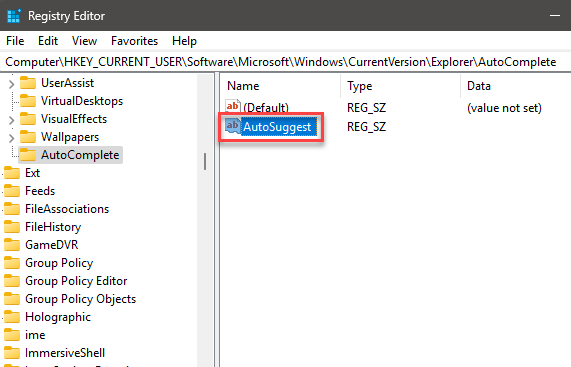Select the ImmersiveShell key label

pos(65,353)
